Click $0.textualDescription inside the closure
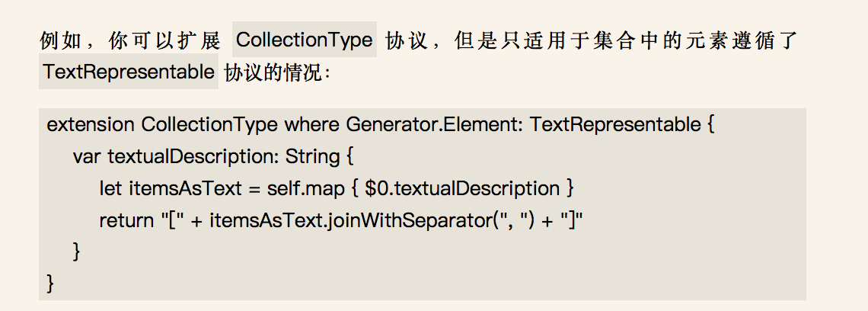 pos(462,189)
